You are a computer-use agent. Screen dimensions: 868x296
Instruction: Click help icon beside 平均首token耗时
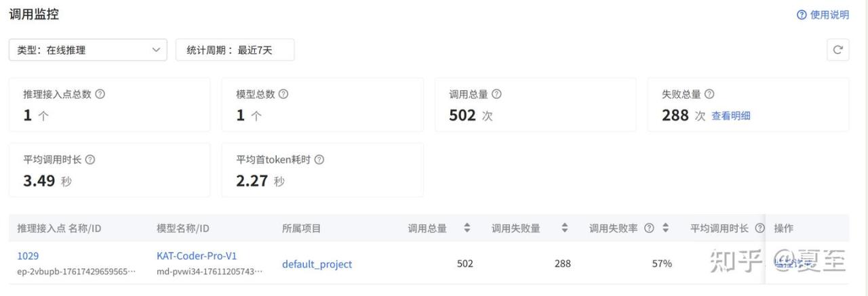[319, 159]
